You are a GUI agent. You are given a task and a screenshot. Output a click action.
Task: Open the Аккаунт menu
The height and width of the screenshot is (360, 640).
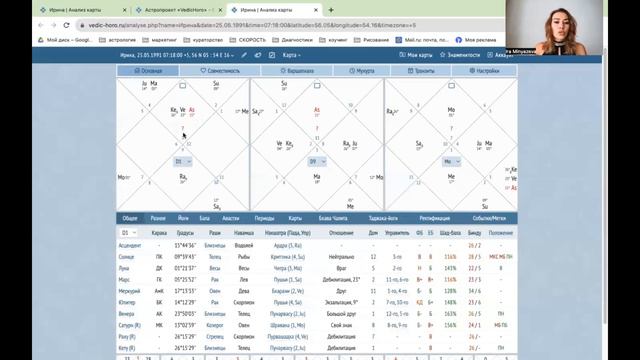pyautogui.click(x=500, y=55)
